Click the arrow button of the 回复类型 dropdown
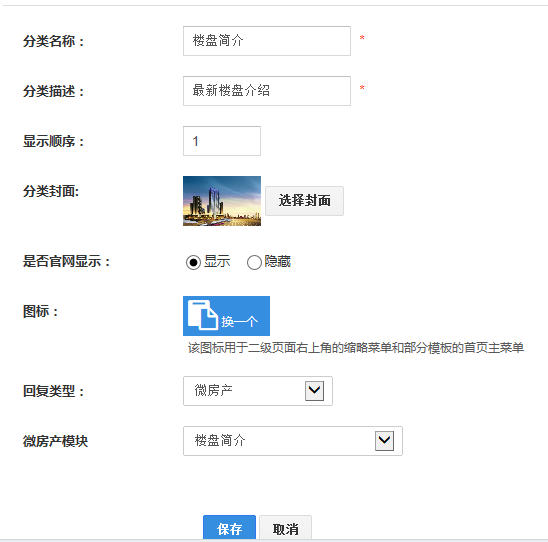This screenshot has height=542, width=548. pos(314,391)
